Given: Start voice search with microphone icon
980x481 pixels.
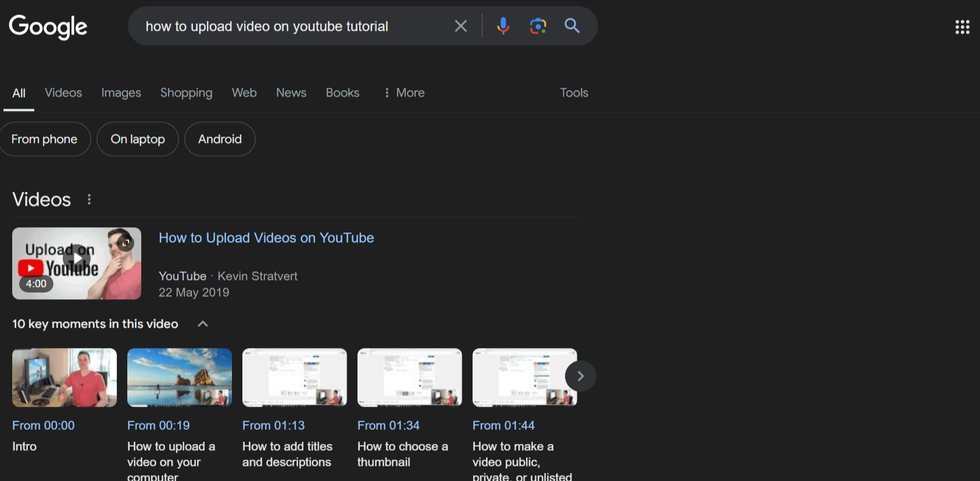Looking at the screenshot, I should pyautogui.click(x=503, y=26).
